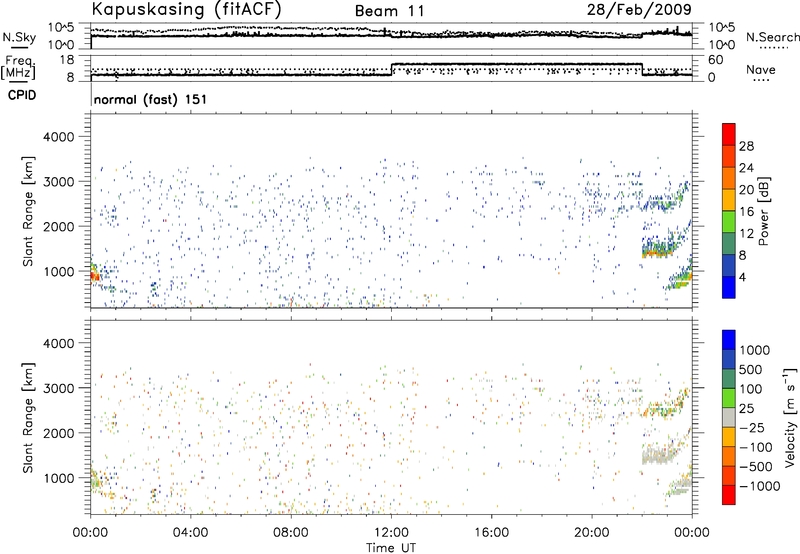Click the 28 label on Power colorbar
Viewport: 800px width, 554px height.
coord(746,146)
